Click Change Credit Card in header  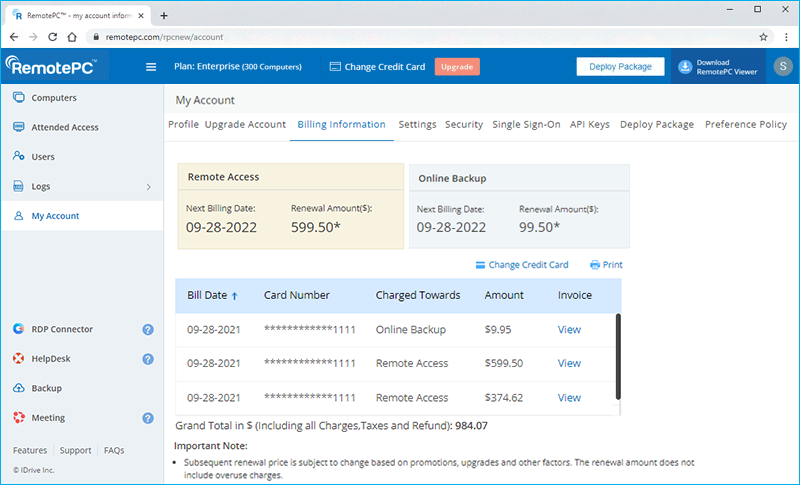(x=377, y=67)
